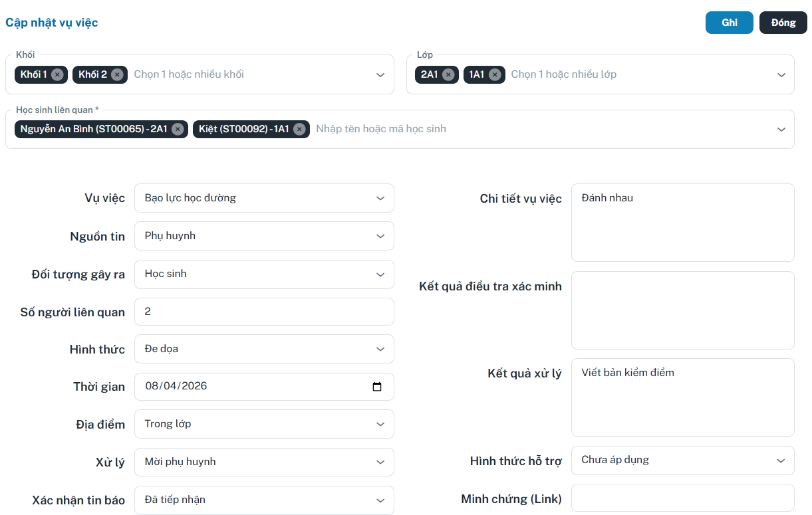Expand the Lớp dropdown chevron
The image size is (812, 515).
(x=781, y=74)
